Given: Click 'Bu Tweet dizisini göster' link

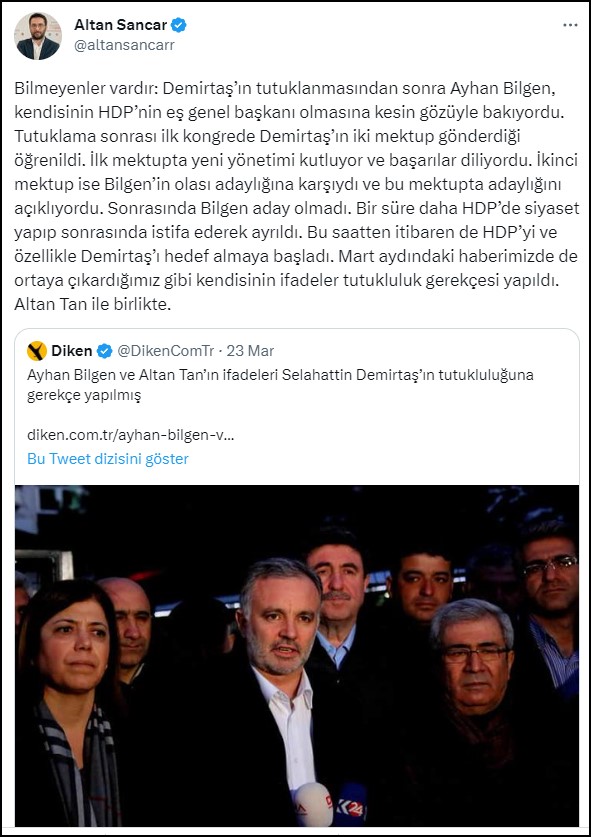Looking at the screenshot, I should (x=108, y=459).
